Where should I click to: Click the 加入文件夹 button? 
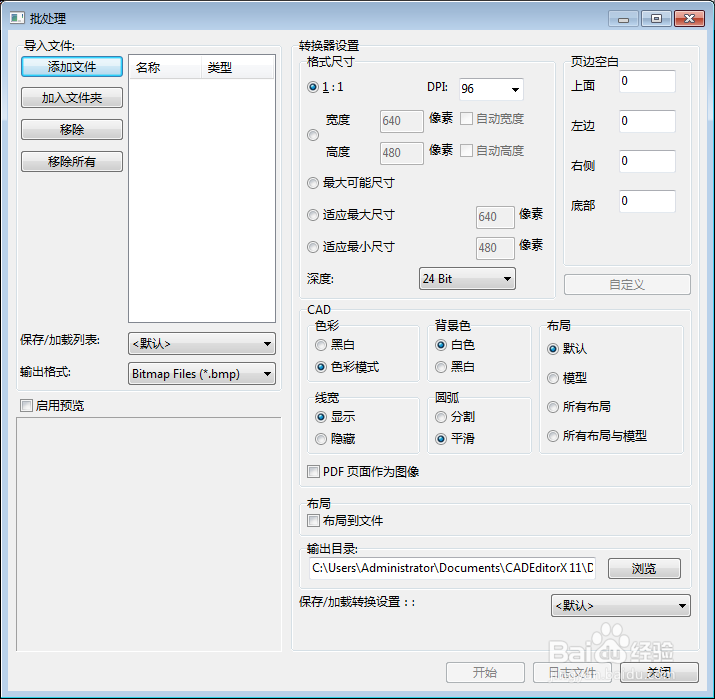pos(72,98)
